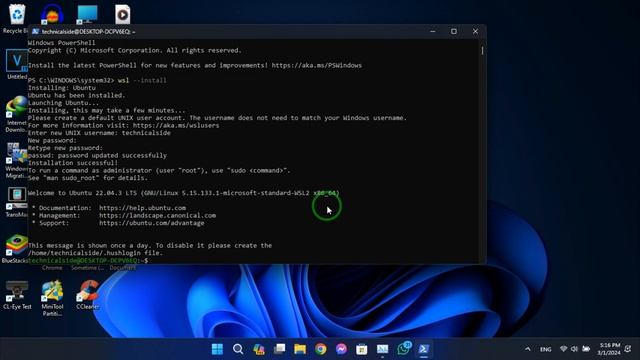640x360 pixels.
Task: Click the PowerShell icon in taskbar
Action: 424,349
